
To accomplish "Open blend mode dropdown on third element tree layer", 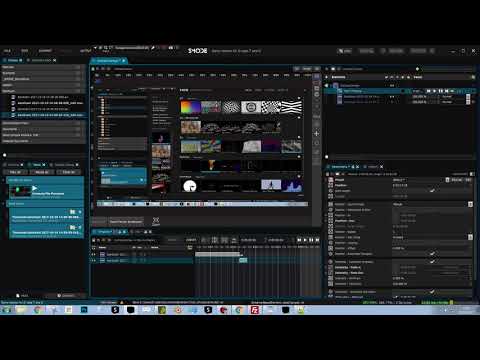I will coord(468,102).
